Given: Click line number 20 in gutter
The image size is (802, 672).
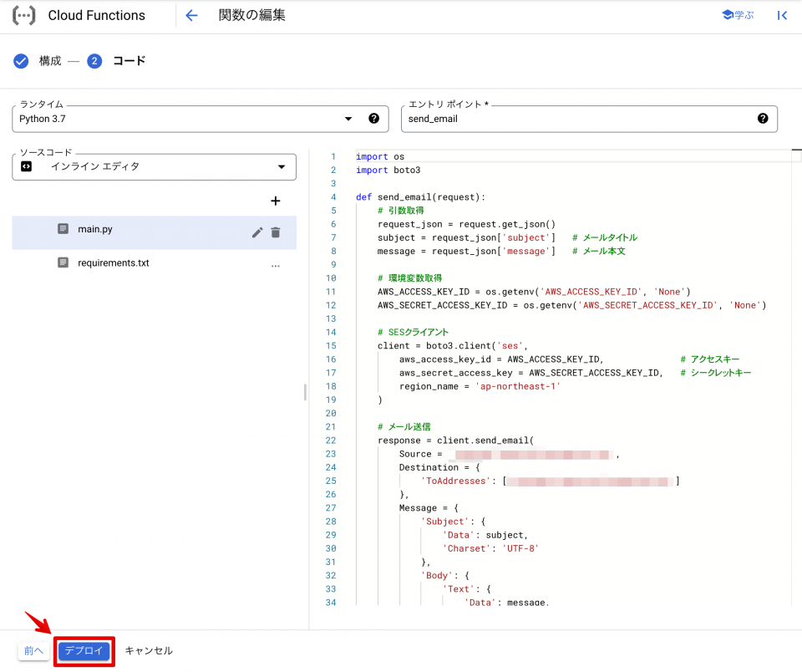Looking at the screenshot, I should [331, 414].
